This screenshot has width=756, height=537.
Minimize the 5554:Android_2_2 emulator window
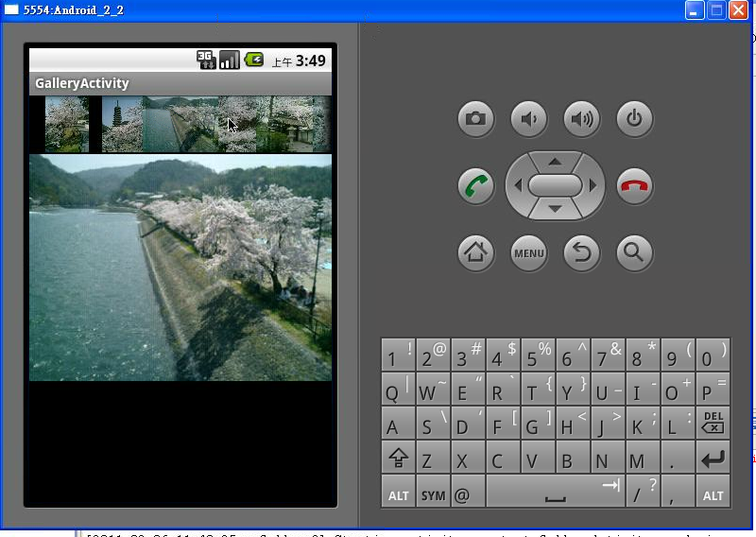(x=695, y=10)
